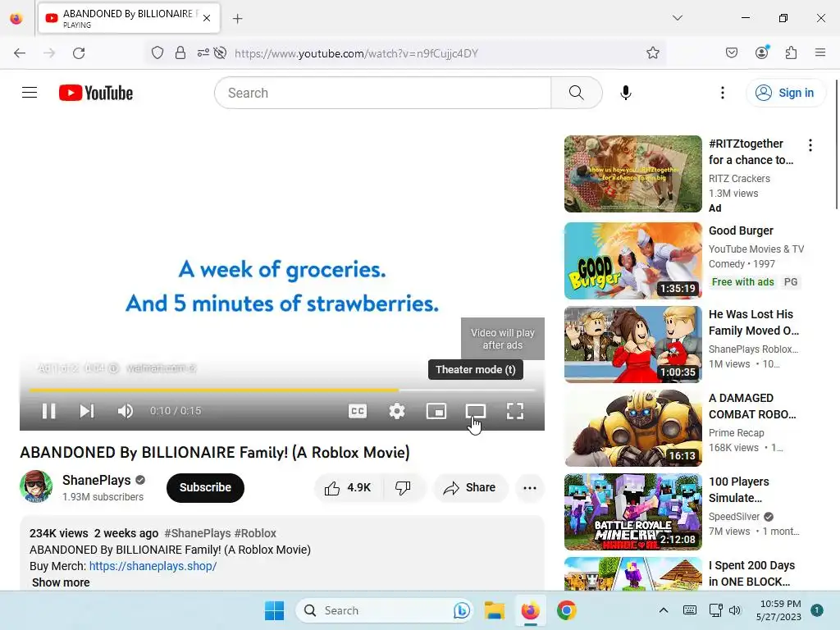Click the #Roblox hashtag
This screenshot has height=630, width=840.
(255, 533)
